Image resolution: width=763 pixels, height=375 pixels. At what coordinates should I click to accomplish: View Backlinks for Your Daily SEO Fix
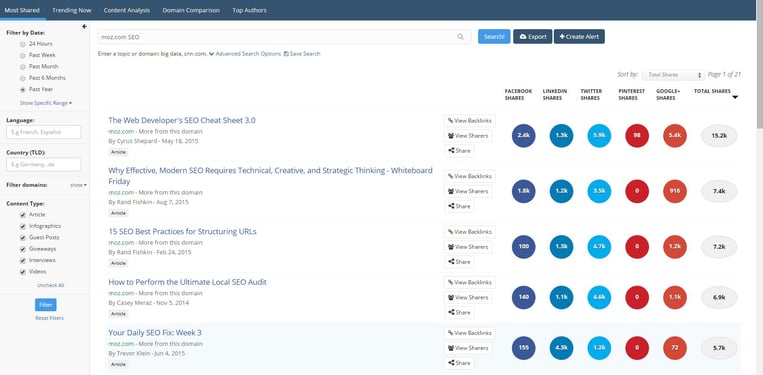(470, 333)
